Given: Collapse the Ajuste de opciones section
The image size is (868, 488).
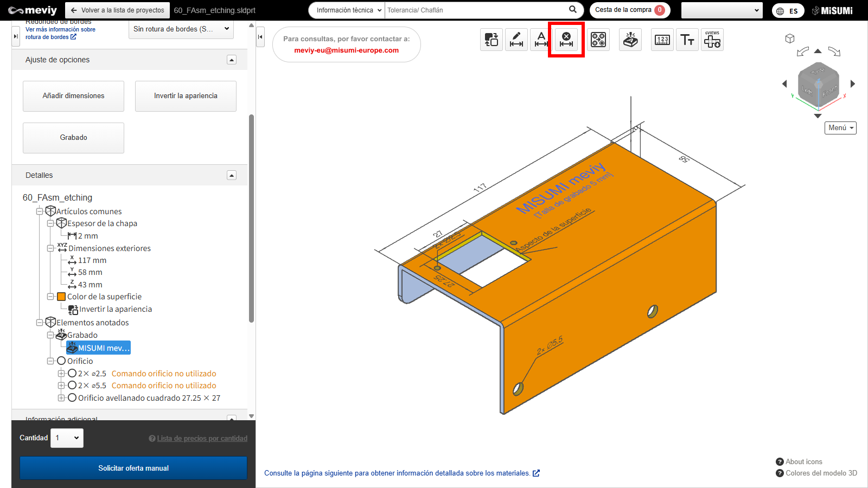Looking at the screenshot, I should click(x=232, y=60).
